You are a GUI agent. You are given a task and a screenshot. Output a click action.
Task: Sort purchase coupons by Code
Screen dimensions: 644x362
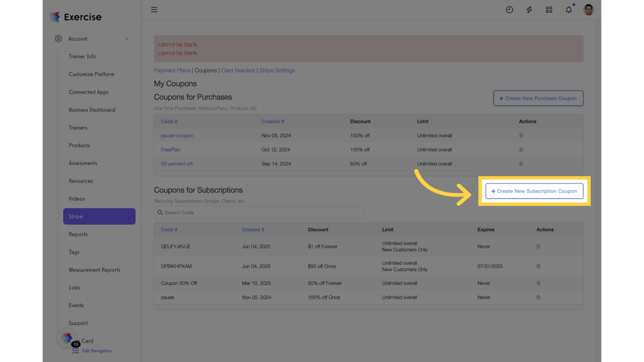coord(169,121)
